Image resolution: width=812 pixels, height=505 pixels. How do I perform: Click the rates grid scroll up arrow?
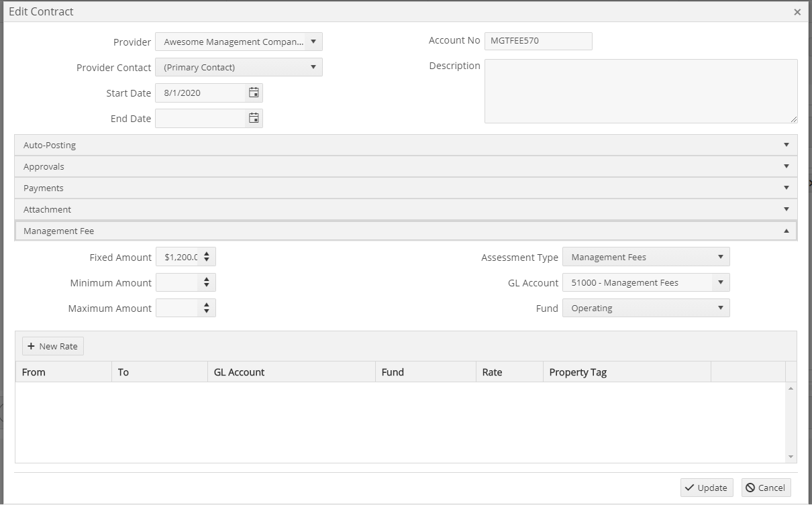coord(791,388)
